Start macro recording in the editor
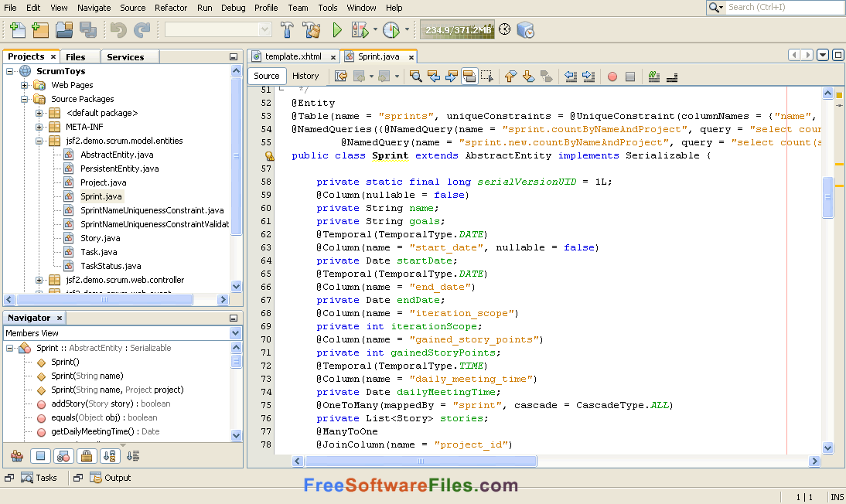Image resolution: width=846 pixels, height=504 pixels. (611, 76)
